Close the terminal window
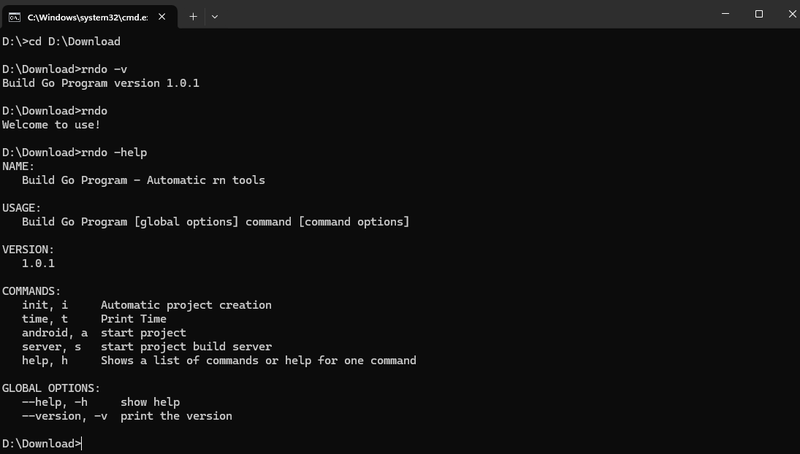Image resolution: width=800 pixels, height=454 pixels. (x=792, y=14)
